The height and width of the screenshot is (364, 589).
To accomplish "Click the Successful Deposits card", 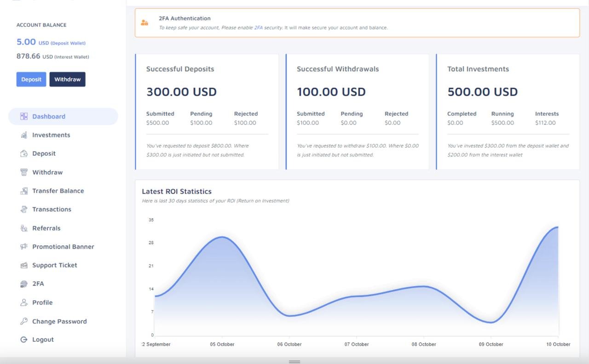I will [207, 112].
